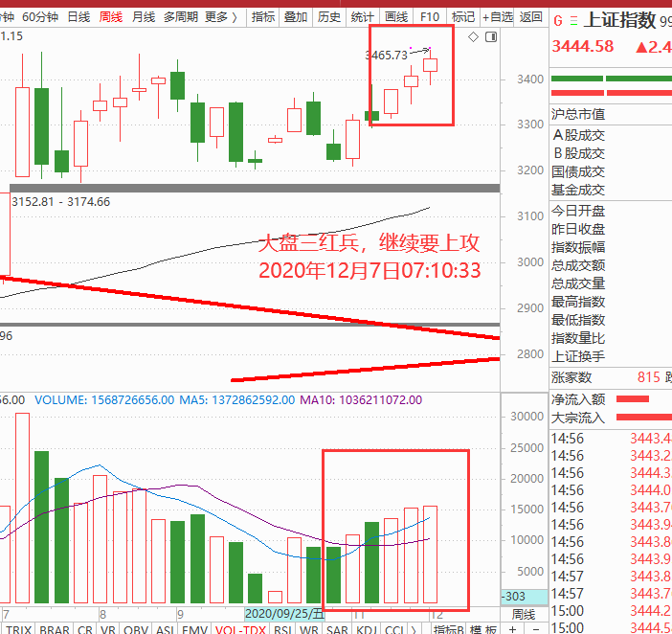Switch to 月线 monthly chart

144,17
